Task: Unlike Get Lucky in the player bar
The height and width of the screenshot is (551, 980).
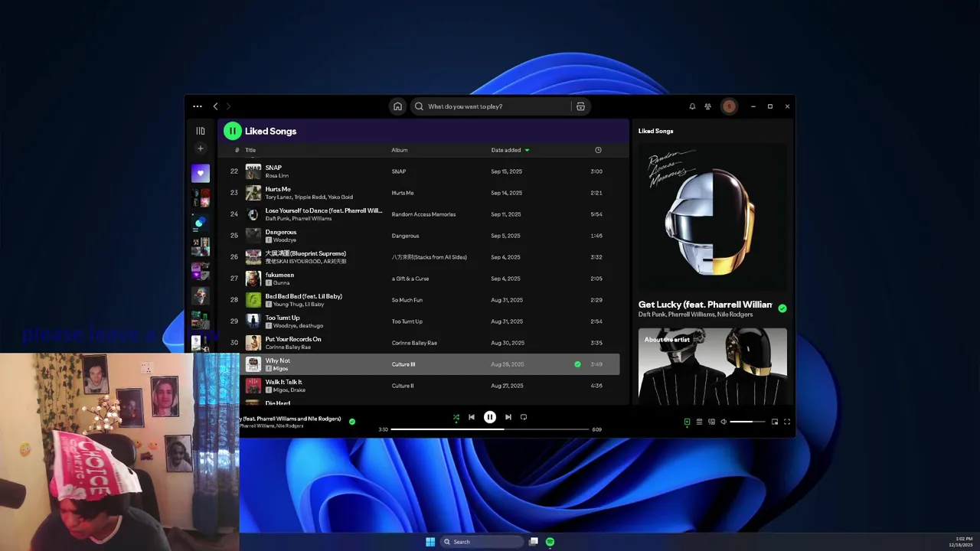Action: click(x=352, y=422)
